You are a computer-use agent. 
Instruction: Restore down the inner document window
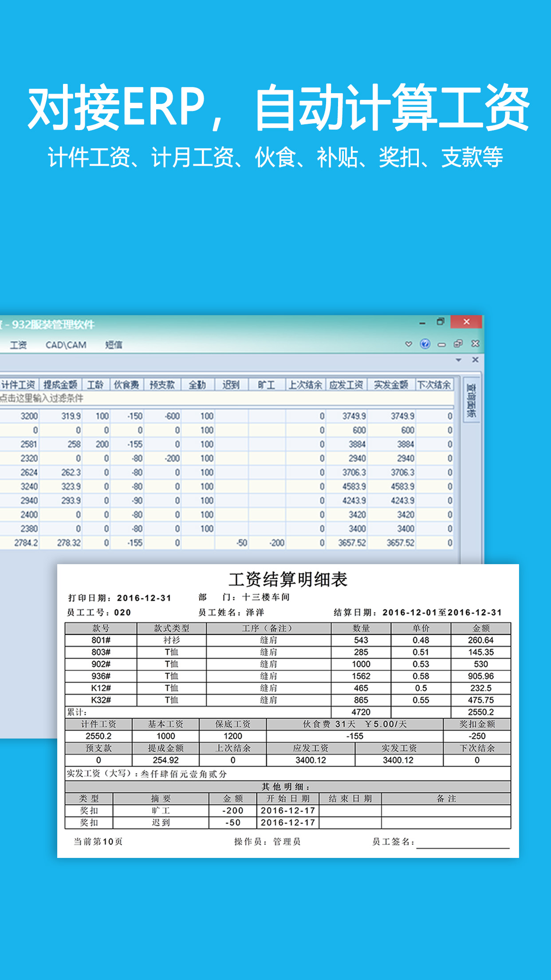458,344
